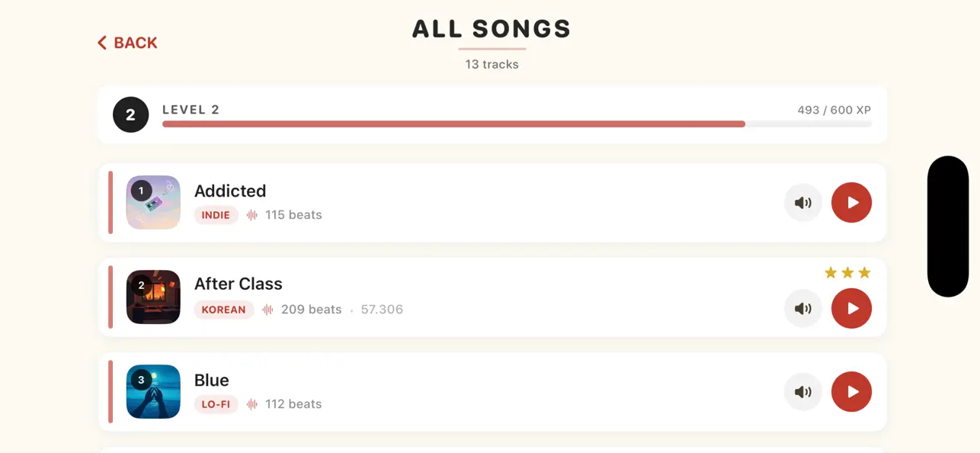
Task: Select the level 2 badge circle
Action: [130, 114]
